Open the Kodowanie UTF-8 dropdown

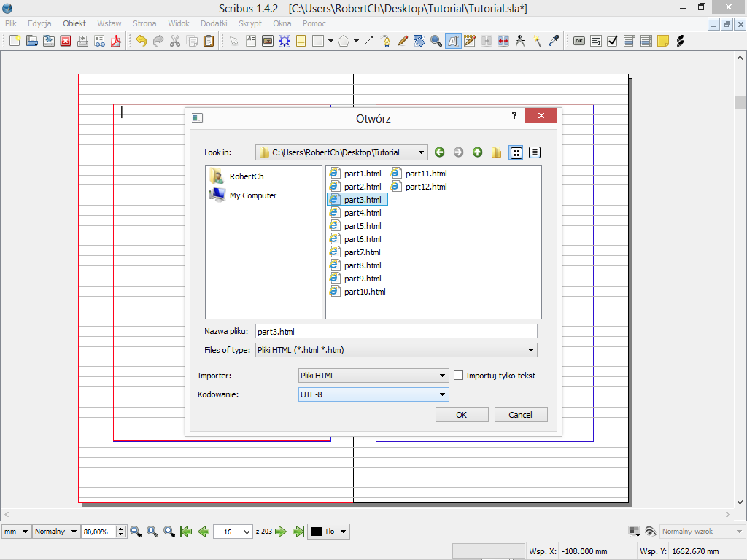click(373, 394)
